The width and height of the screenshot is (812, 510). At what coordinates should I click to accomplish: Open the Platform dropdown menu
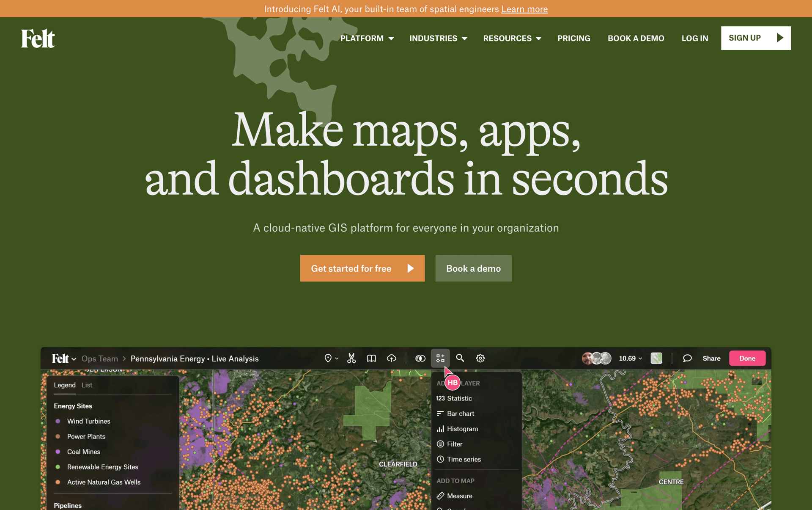(367, 38)
